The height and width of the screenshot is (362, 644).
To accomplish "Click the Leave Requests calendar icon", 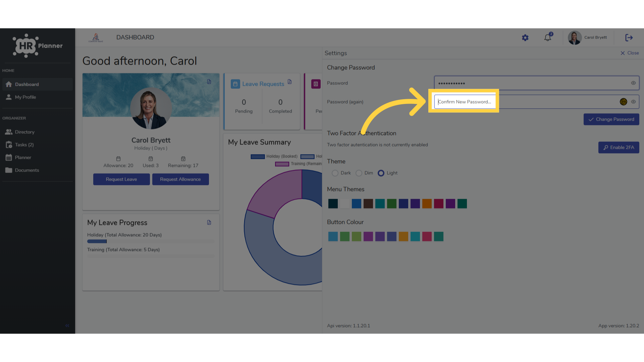I will (x=235, y=84).
